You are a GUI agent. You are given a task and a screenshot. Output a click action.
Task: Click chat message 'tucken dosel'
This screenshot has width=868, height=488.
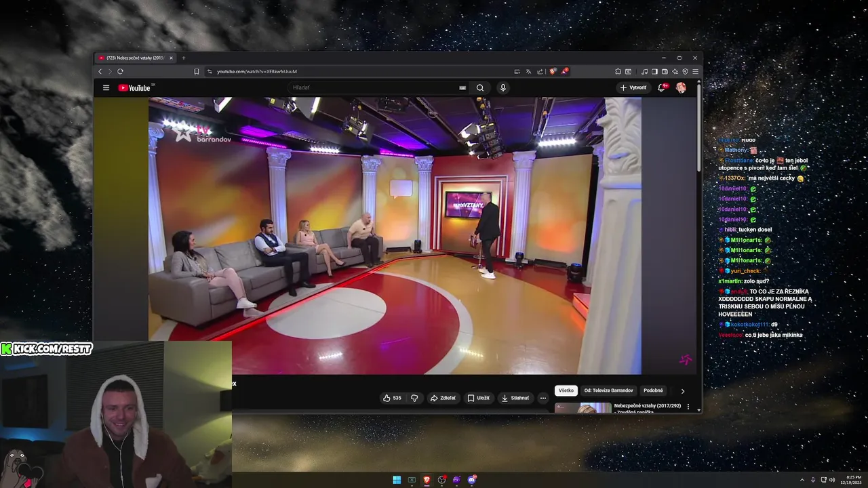click(755, 230)
